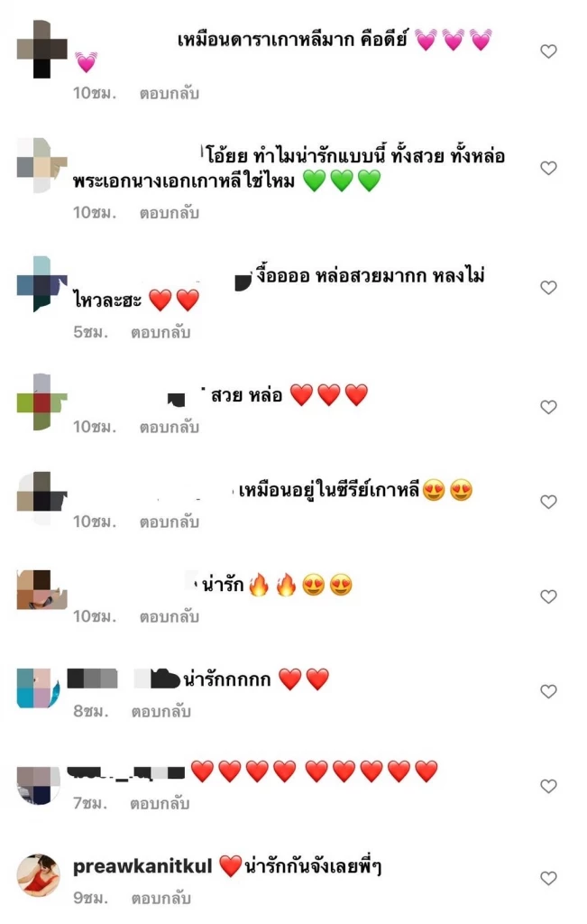Like the เหมือนอยู่ในซีรีย์เกาหลี comment
Image resolution: width=587 pixels, height=924 pixels.
click(548, 502)
